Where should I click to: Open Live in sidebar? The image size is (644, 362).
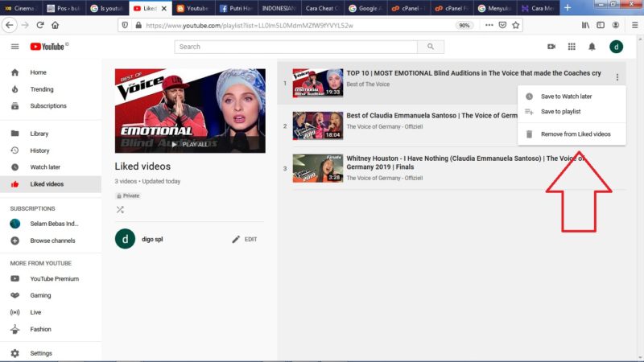coord(51,312)
